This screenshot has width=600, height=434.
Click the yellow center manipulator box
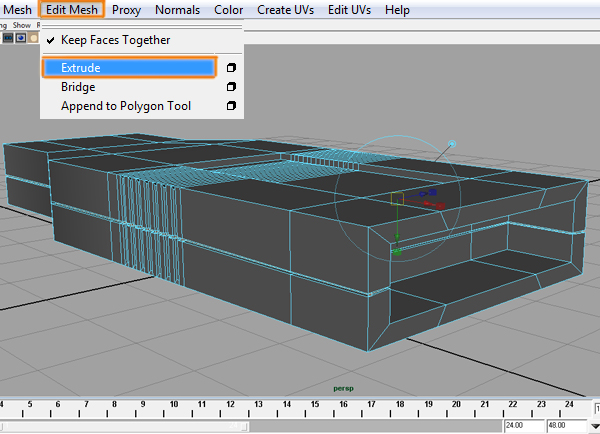[x=397, y=198]
